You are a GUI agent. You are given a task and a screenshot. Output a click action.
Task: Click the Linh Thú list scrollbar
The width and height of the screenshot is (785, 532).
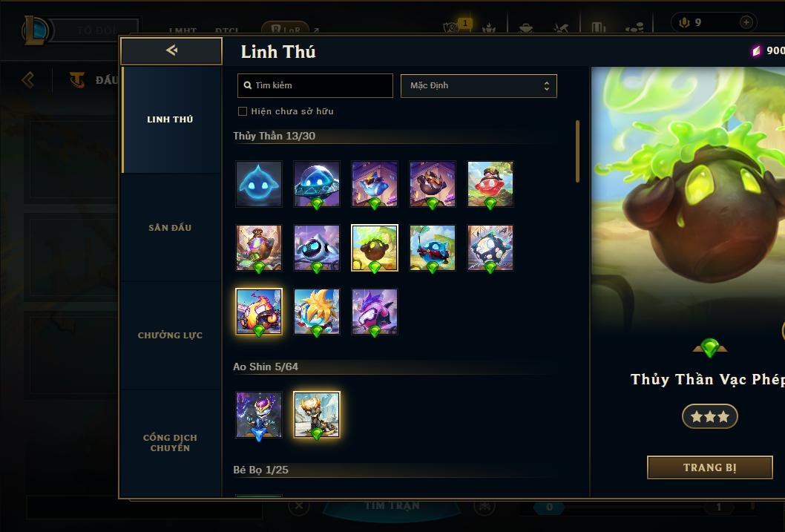pyautogui.click(x=577, y=151)
